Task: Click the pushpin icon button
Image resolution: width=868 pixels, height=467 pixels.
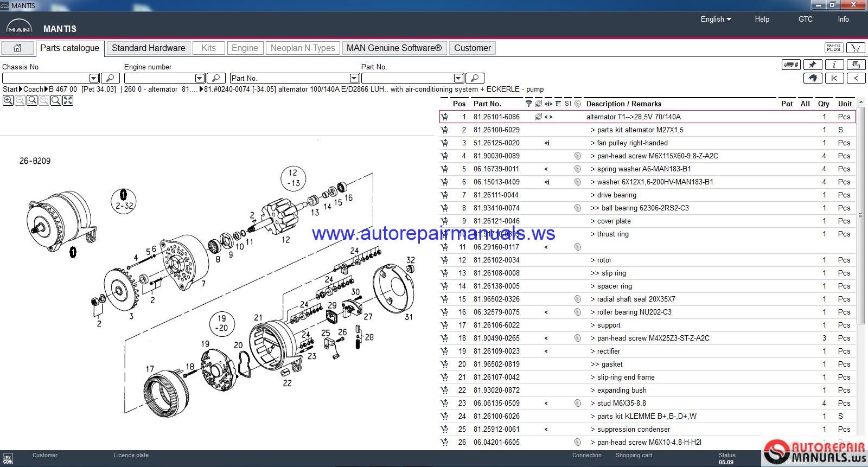Action: pyautogui.click(x=812, y=65)
